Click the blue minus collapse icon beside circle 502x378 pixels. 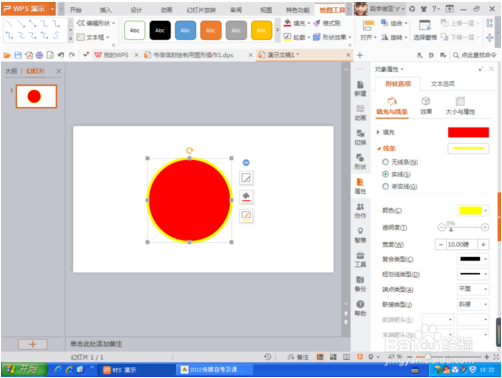246,163
